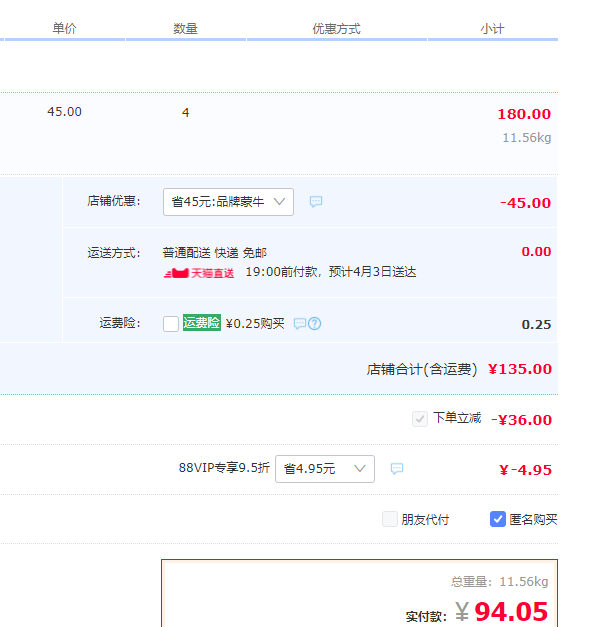Screen dimensions: 613x627
Task: Click the 实付款 94.05 total amount
Action: (x=510, y=612)
